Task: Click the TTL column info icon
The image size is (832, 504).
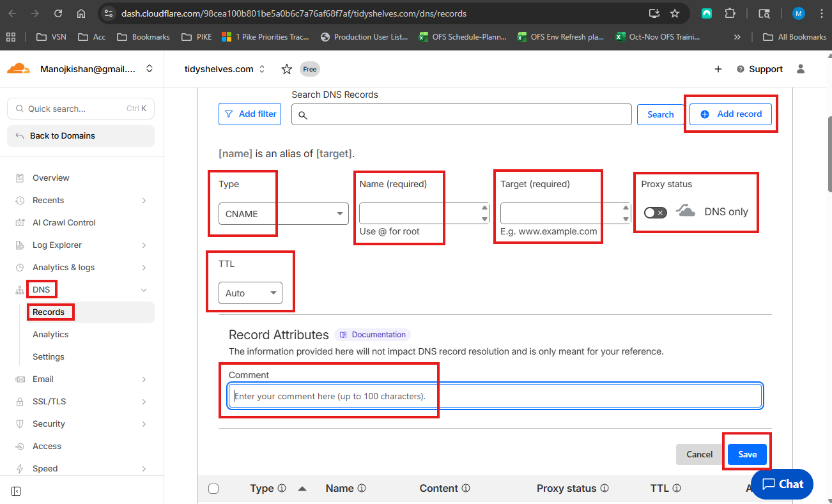Action: [677, 489]
